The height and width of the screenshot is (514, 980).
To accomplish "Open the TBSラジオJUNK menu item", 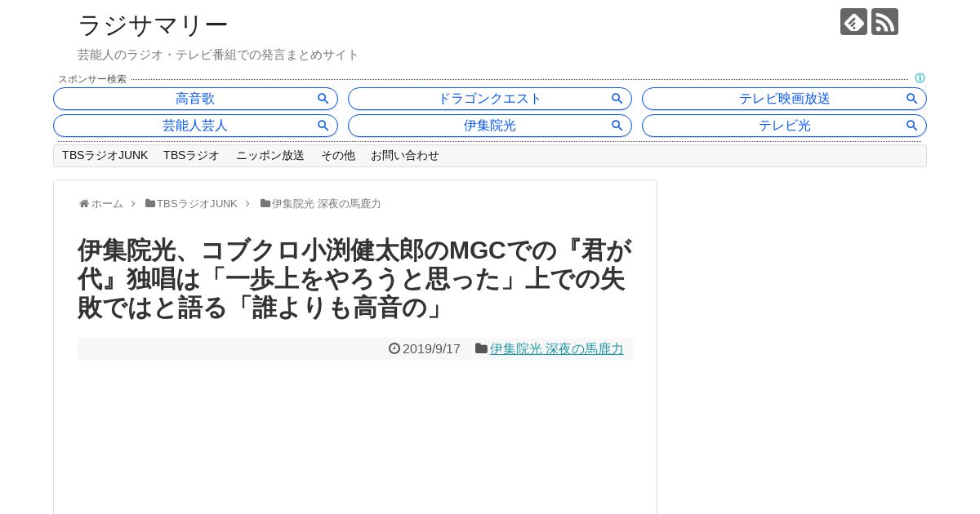I will point(105,156).
